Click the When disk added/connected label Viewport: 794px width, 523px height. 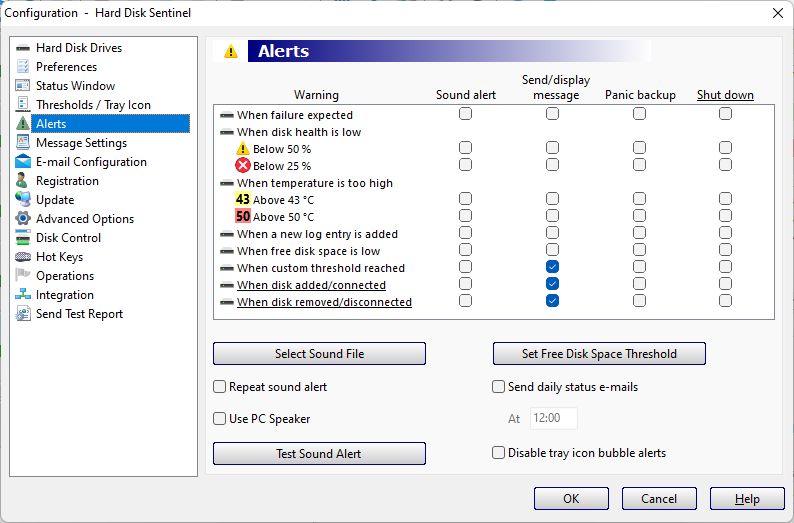(x=311, y=285)
